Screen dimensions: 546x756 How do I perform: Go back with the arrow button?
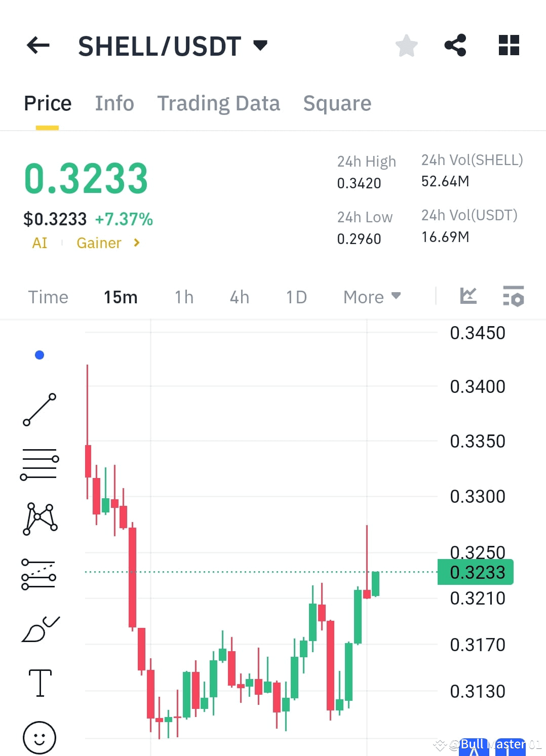coord(37,45)
